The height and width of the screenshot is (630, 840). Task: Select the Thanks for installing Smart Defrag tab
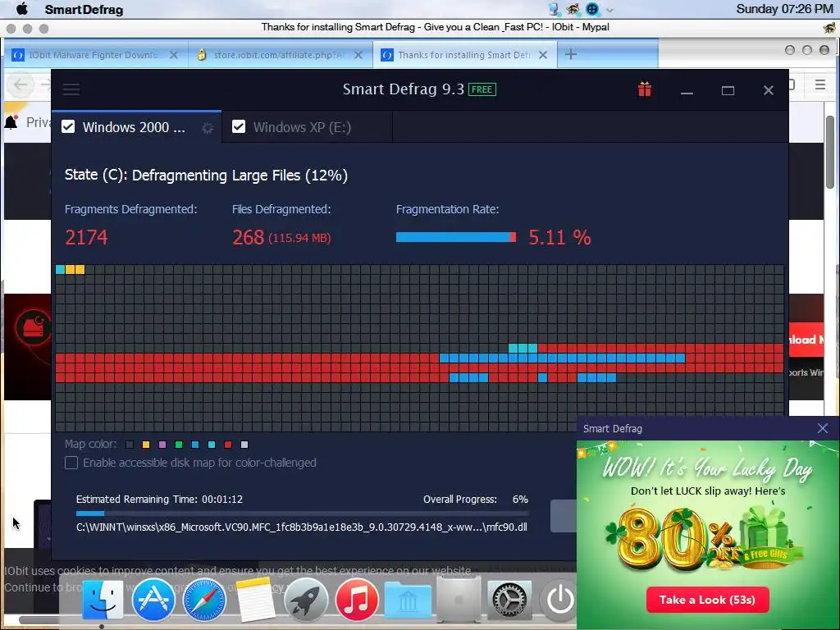click(464, 55)
